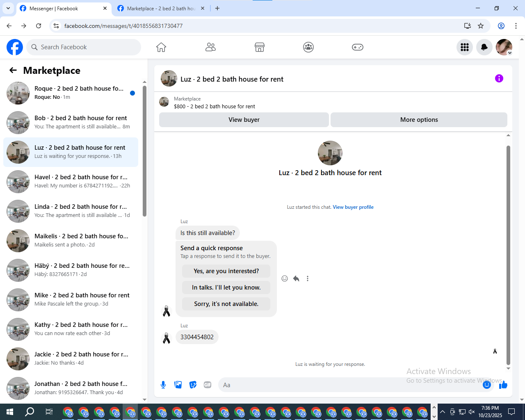Click the voice clip microphone icon
The height and width of the screenshot is (420, 525).
click(x=163, y=385)
